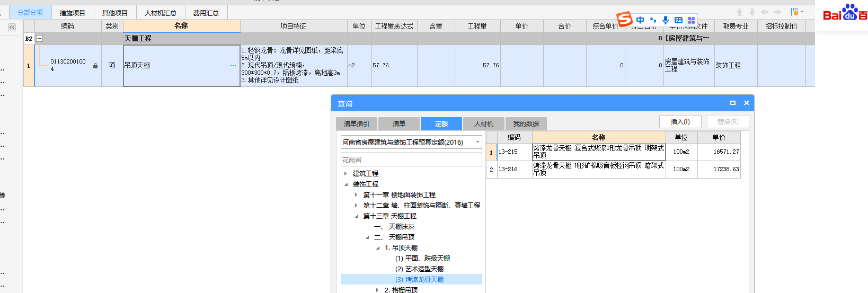The image size is (868, 293).
Task: Expand 第十一章 楼地面装饰工程 node
Action: [356, 195]
